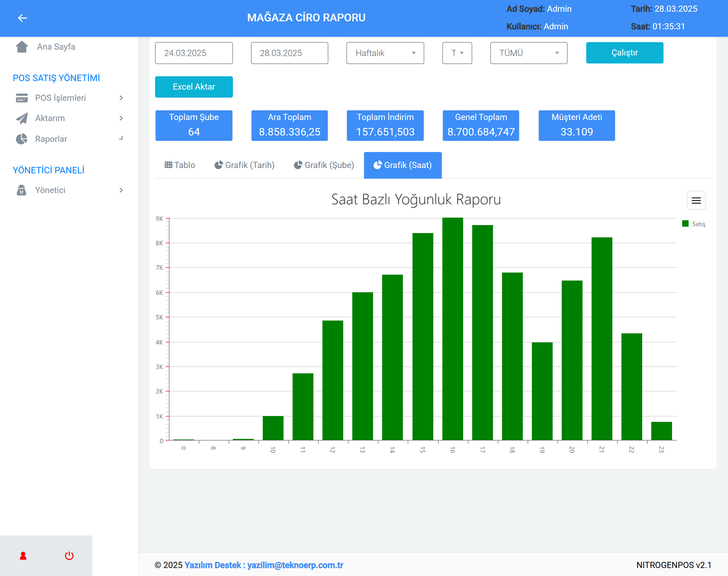Click the Çalıştır run button
Viewport: 728px width, 576px height.
point(625,53)
